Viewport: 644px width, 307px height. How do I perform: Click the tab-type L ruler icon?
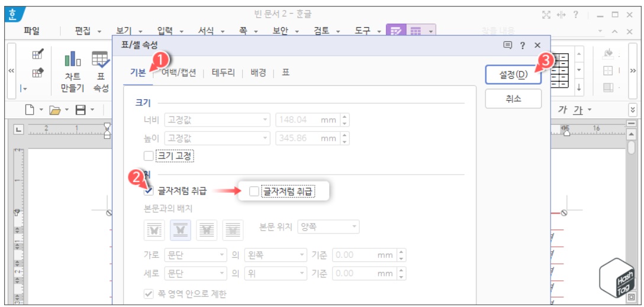pyautogui.click(x=18, y=130)
